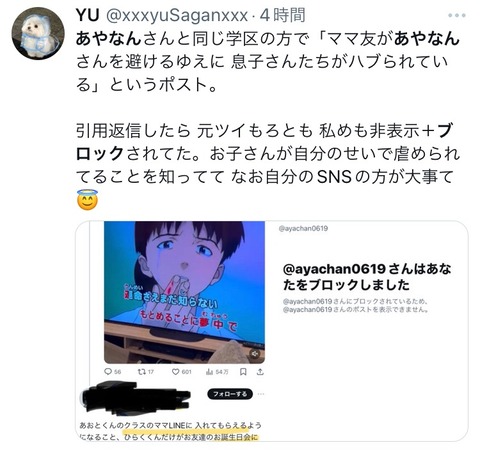Click the highlighted ママLINE quoted text

point(170,426)
